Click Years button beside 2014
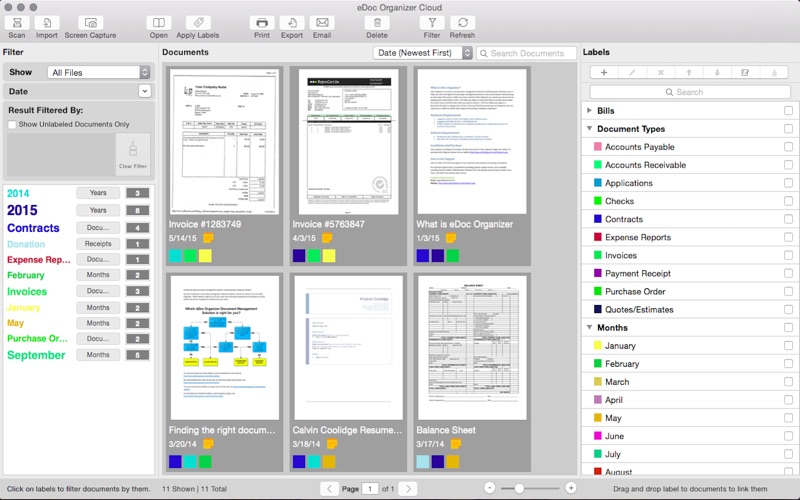The height and width of the screenshot is (500, 800). pos(98,193)
